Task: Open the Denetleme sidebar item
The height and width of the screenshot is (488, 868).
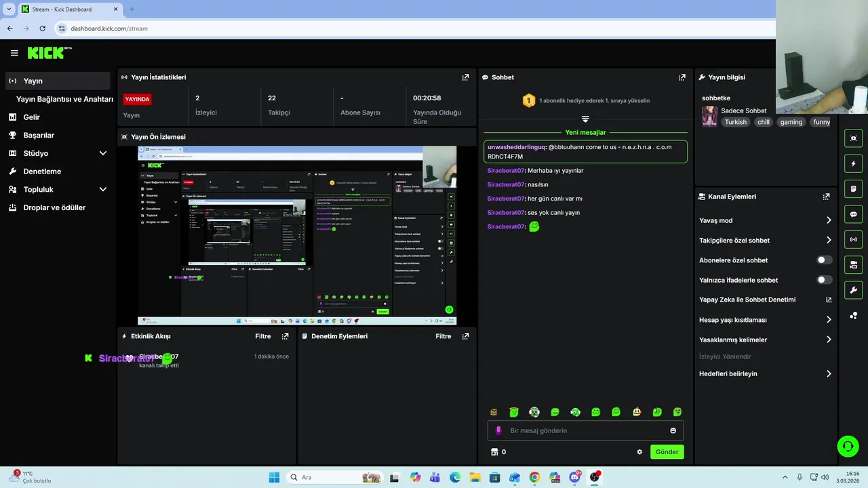Action: pyautogui.click(x=58, y=171)
